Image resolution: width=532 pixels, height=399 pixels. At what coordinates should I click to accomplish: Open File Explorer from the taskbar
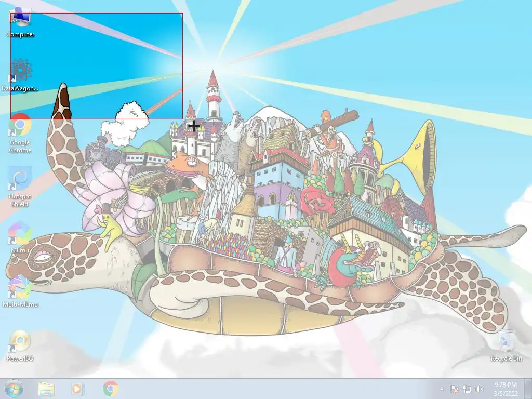[x=46, y=389]
